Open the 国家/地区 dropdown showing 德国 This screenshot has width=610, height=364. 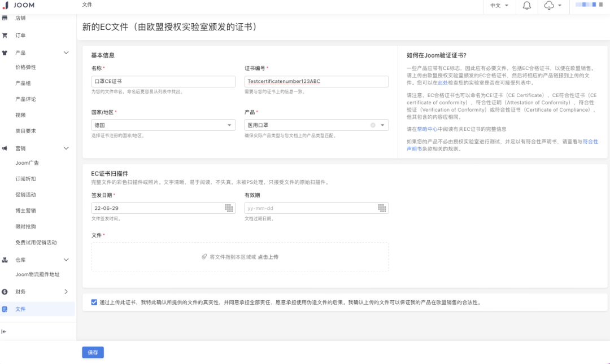(x=163, y=125)
